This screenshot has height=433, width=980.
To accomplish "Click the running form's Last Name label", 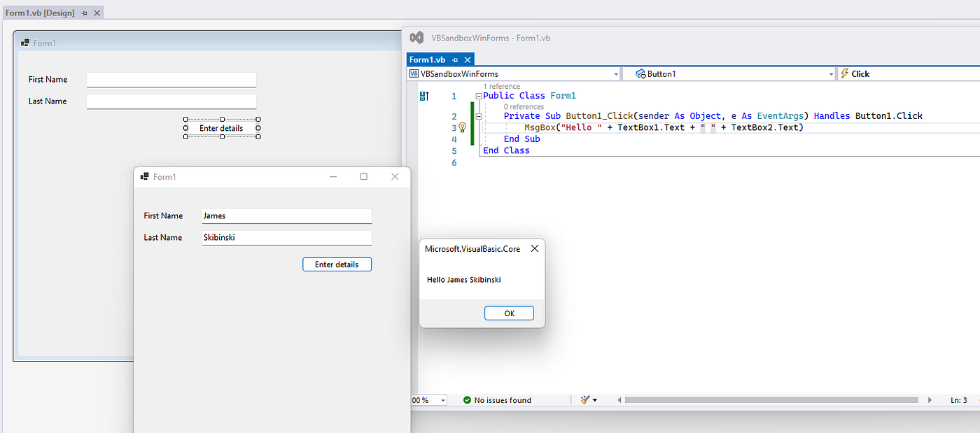I will (x=163, y=238).
